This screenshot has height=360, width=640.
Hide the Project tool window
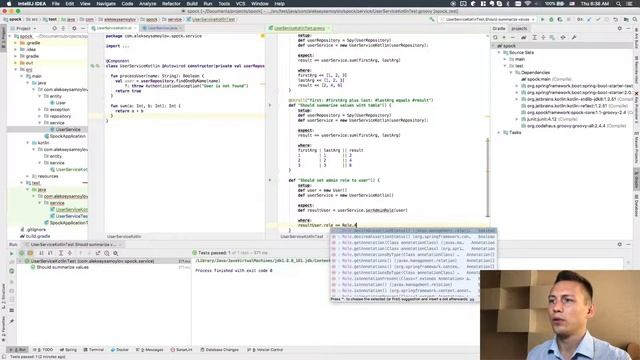click(x=83, y=29)
